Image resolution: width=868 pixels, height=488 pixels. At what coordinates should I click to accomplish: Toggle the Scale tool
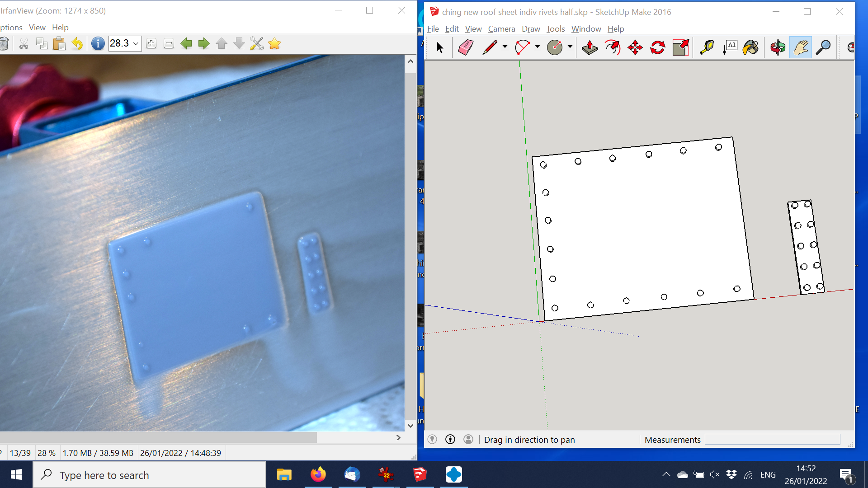(680, 47)
